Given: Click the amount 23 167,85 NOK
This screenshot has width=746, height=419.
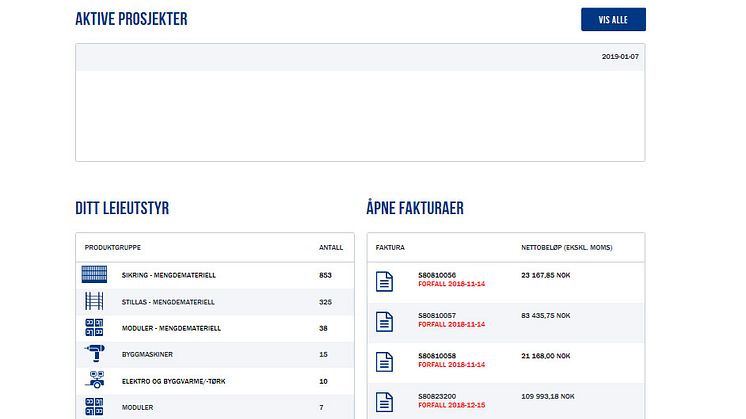Looking at the screenshot, I should (x=546, y=275).
